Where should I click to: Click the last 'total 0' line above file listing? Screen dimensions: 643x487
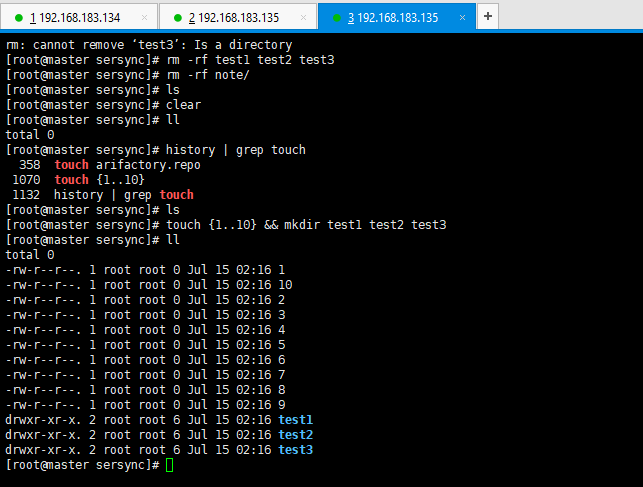point(30,255)
